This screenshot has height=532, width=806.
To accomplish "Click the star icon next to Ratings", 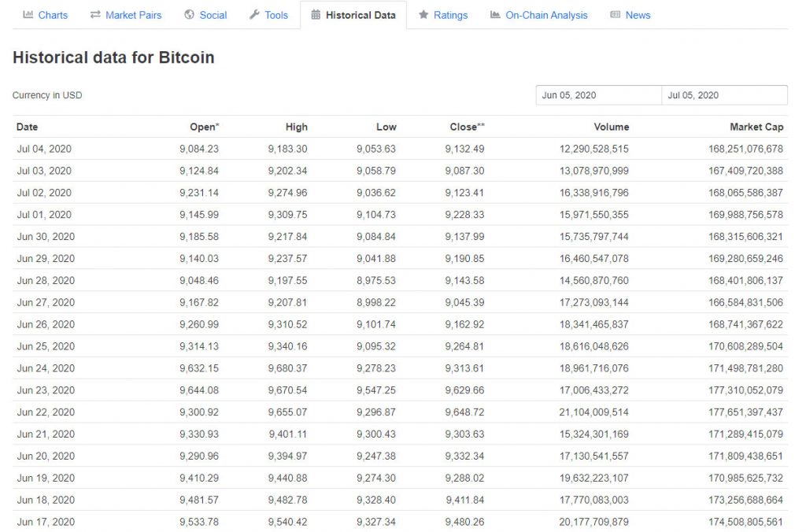I will pyautogui.click(x=423, y=14).
